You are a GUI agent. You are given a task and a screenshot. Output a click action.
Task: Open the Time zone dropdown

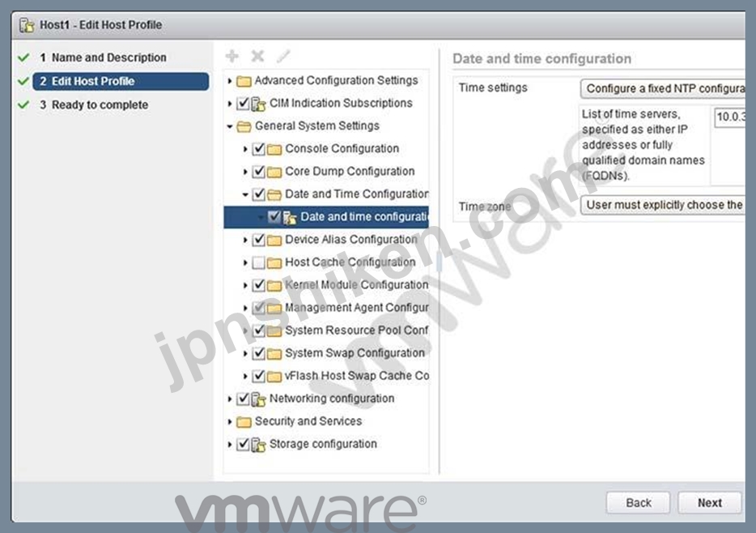663,205
